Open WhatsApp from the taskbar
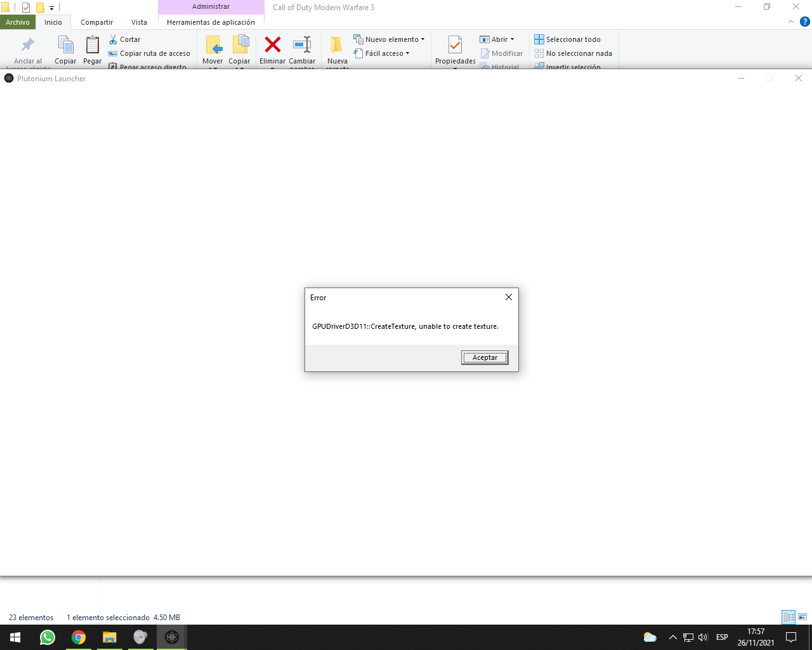The image size is (812, 650). pyautogui.click(x=48, y=637)
